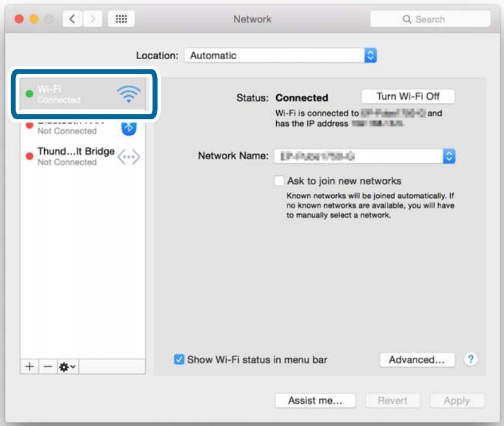Turn Wi-Fi Off button

pyautogui.click(x=408, y=96)
